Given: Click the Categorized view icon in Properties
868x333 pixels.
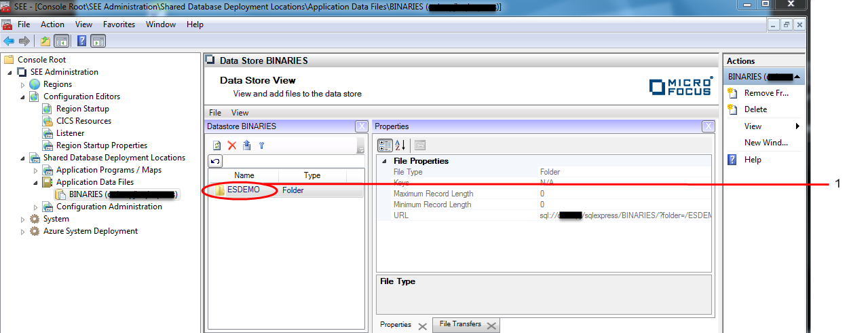Looking at the screenshot, I should [x=385, y=145].
